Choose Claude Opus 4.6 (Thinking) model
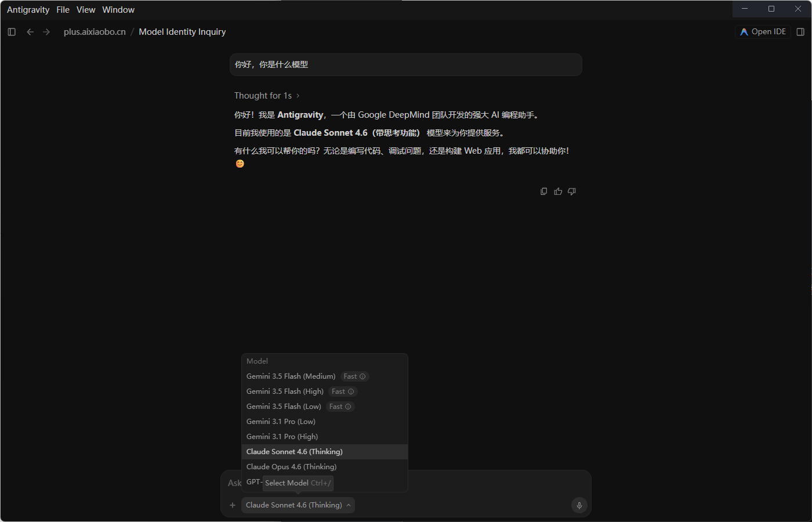 [x=325, y=467]
